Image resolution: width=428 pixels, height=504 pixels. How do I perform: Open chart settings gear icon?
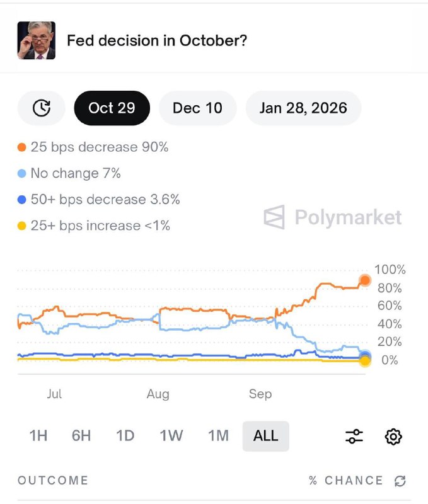(393, 435)
